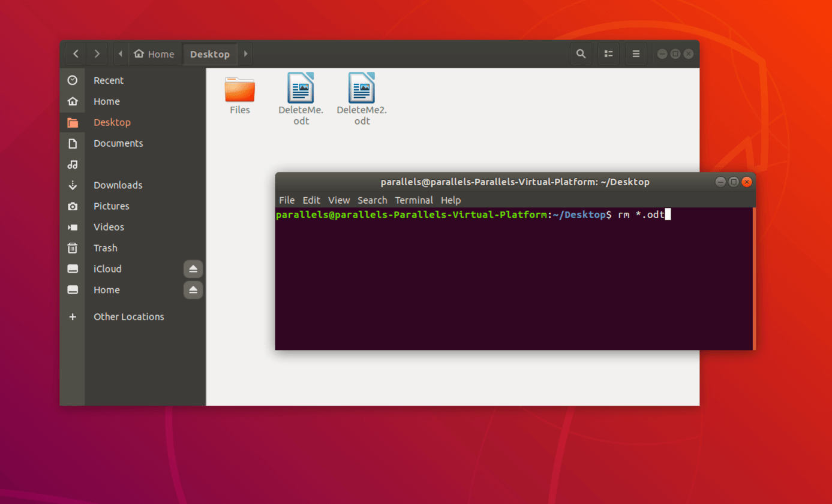Open the Terminal menu in terminal window

pyautogui.click(x=414, y=200)
